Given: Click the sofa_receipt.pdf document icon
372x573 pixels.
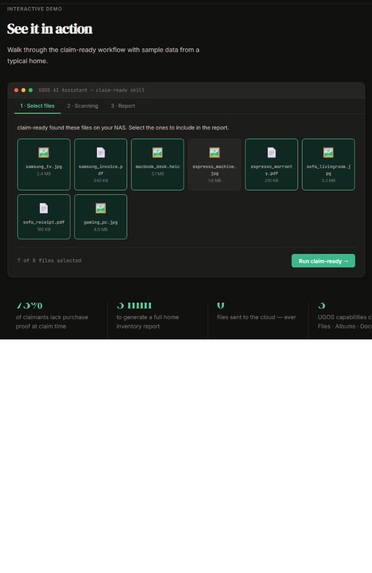Looking at the screenshot, I should (x=44, y=208).
